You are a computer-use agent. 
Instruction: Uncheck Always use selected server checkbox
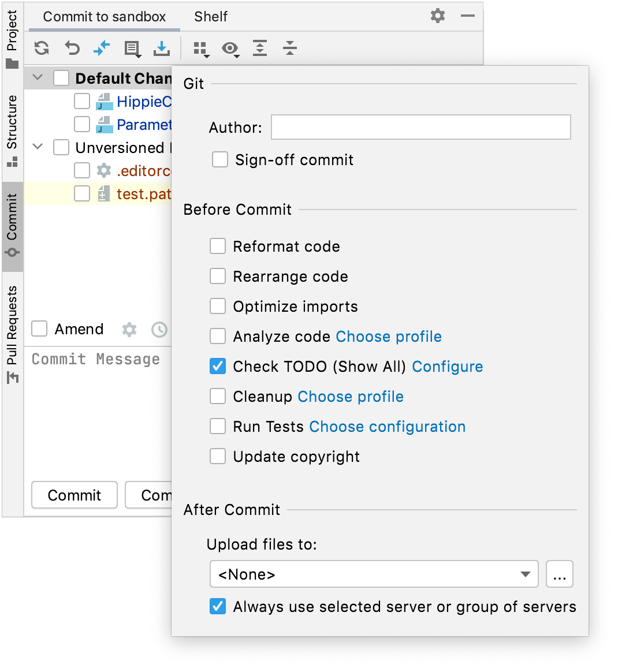[217, 606]
